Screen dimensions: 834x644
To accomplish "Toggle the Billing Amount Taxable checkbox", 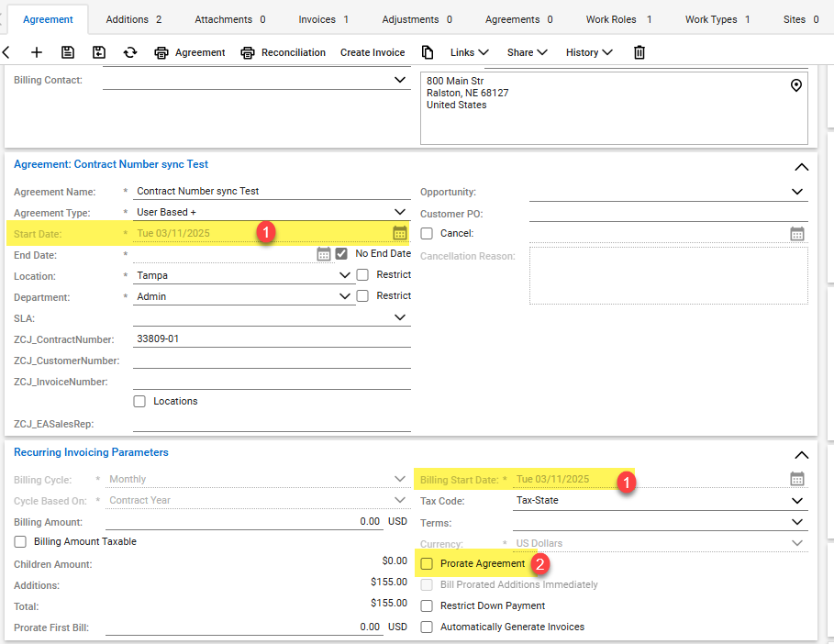I will tap(20, 541).
